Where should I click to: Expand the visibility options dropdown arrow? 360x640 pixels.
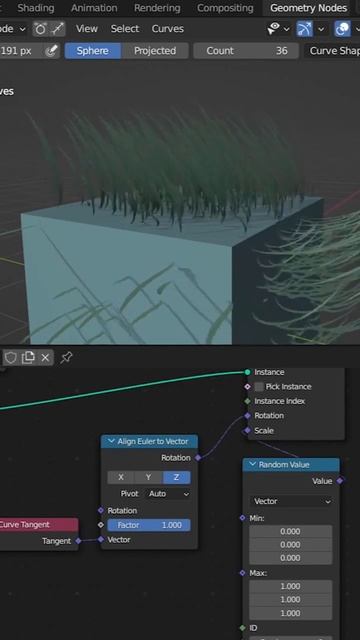click(x=287, y=29)
